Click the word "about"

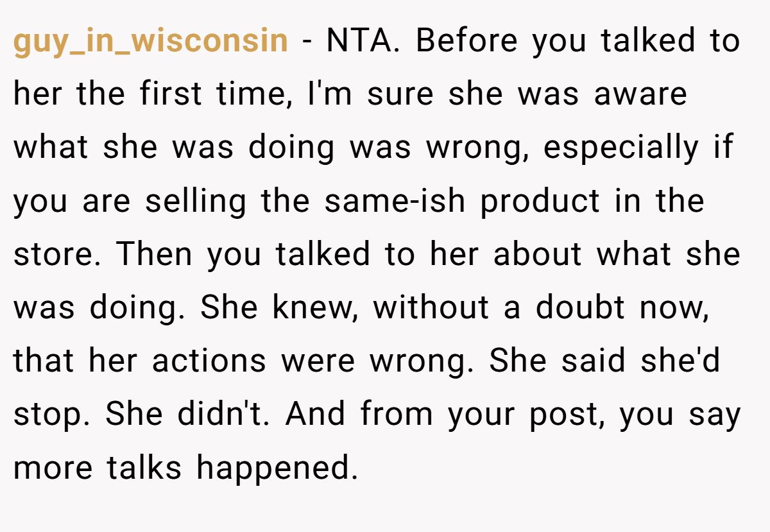coord(538,255)
